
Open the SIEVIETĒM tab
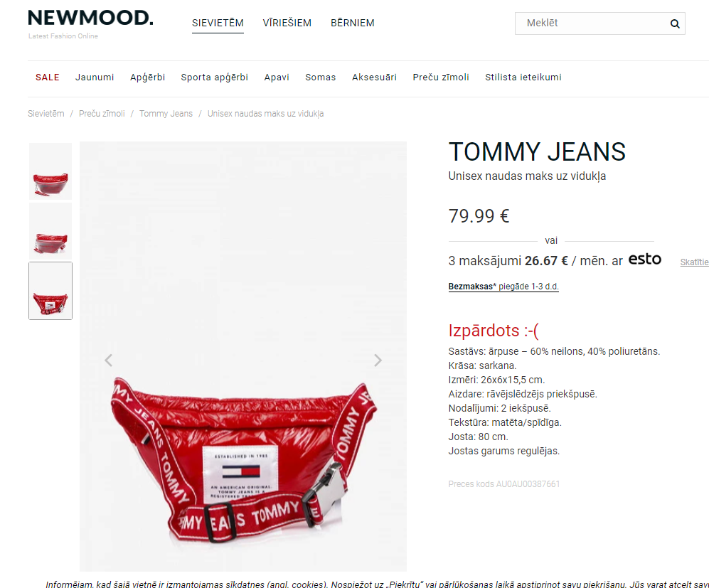click(x=218, y=23)
